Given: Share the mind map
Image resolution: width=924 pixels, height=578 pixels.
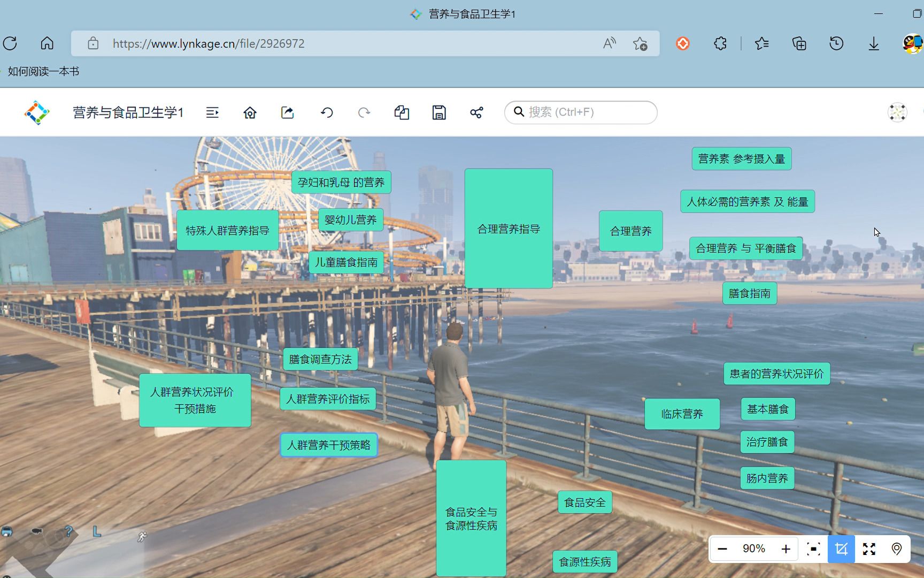Looking at the screenshot, I should (x=476, y=112).
